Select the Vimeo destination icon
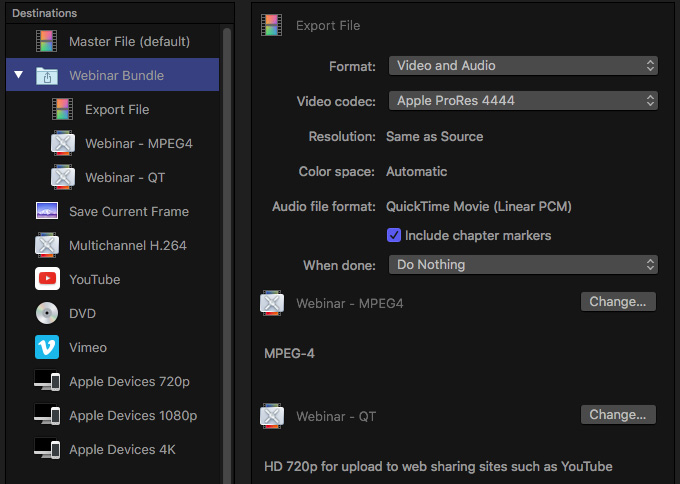Screen dimensions: 680x484 [47, 347]
